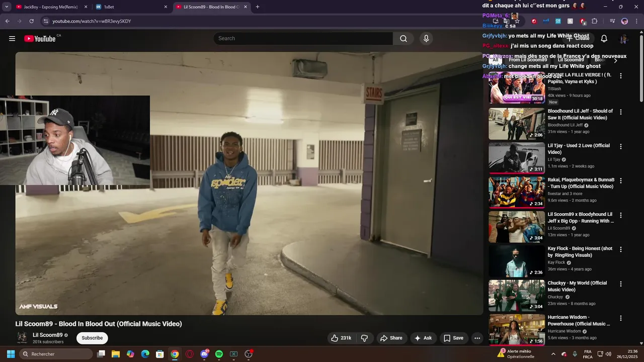Open the Lil Scoom89 channel name link
This screenshot has width=644, height=362.
click(48, 335)
